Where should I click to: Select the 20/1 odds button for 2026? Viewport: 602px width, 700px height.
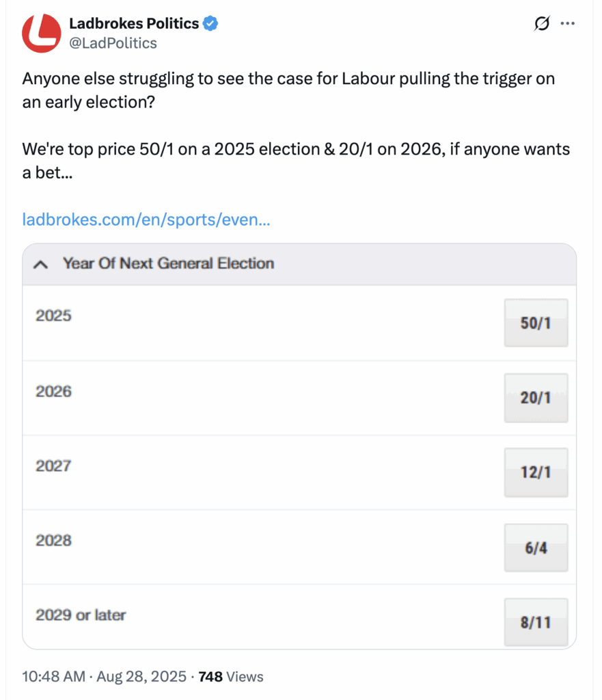tap(535, 397)
